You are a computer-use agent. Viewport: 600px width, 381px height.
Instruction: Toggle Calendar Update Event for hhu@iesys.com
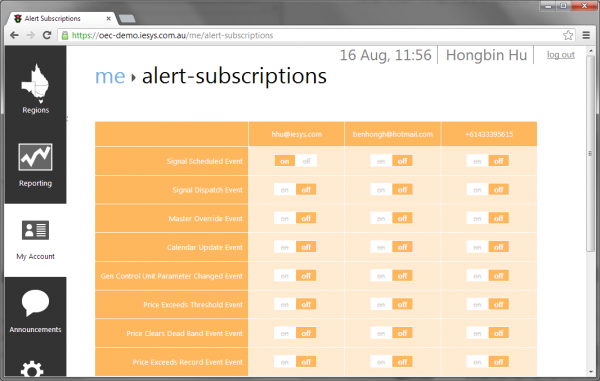point(295,247)
